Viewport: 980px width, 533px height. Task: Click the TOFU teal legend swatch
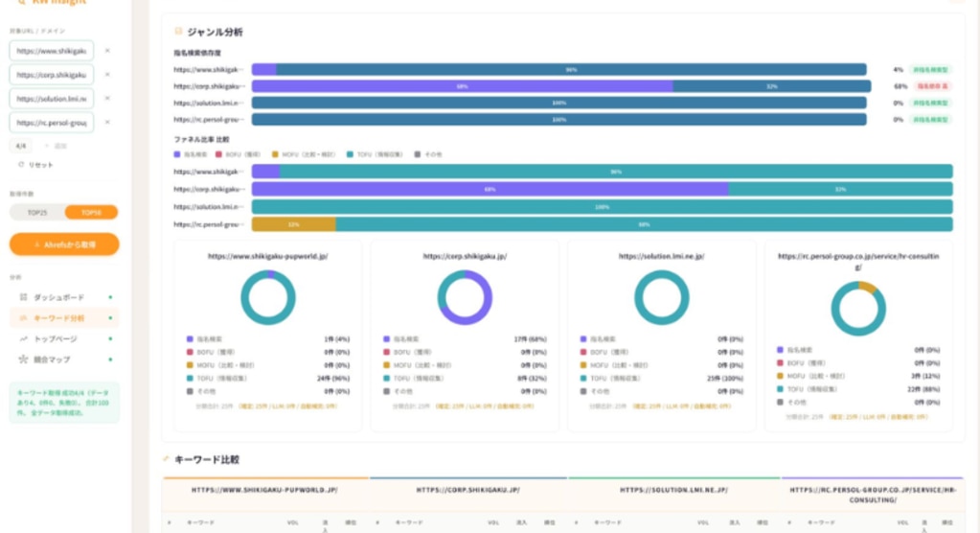tap(350, 154)
